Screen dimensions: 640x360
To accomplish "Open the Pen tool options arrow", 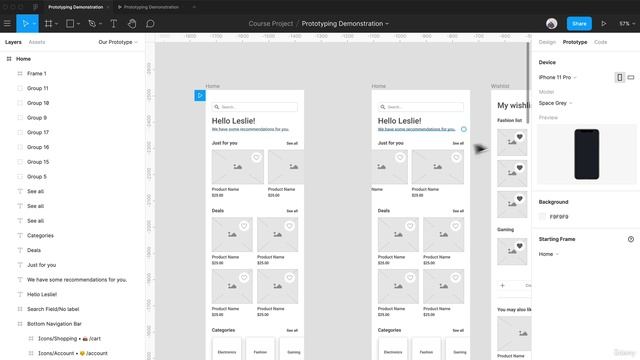I will 100,24.
